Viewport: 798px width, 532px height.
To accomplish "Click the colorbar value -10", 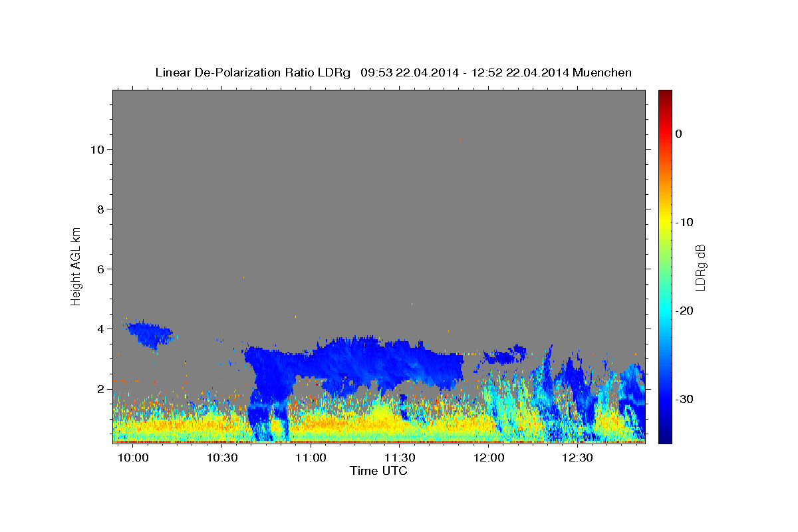I will coord(684,222).
